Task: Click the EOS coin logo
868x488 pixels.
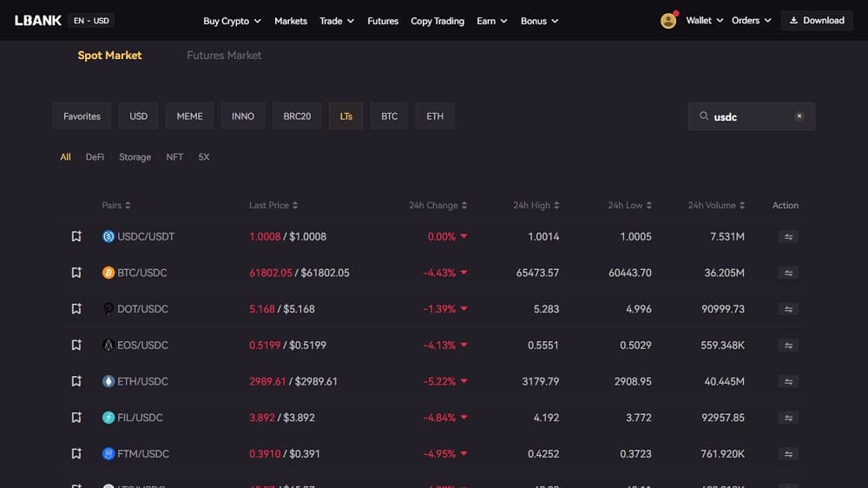Action: pos(108,345)
